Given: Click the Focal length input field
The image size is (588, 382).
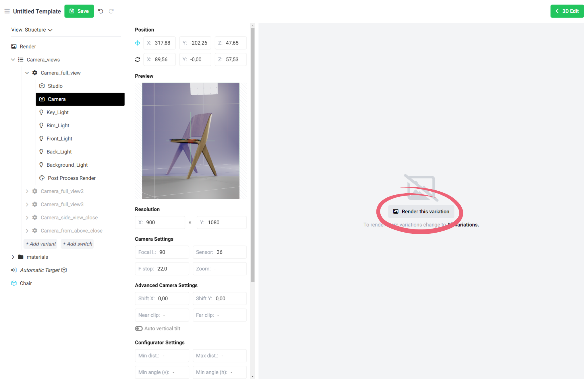Looking at the screenshot, I should point(162,252).
